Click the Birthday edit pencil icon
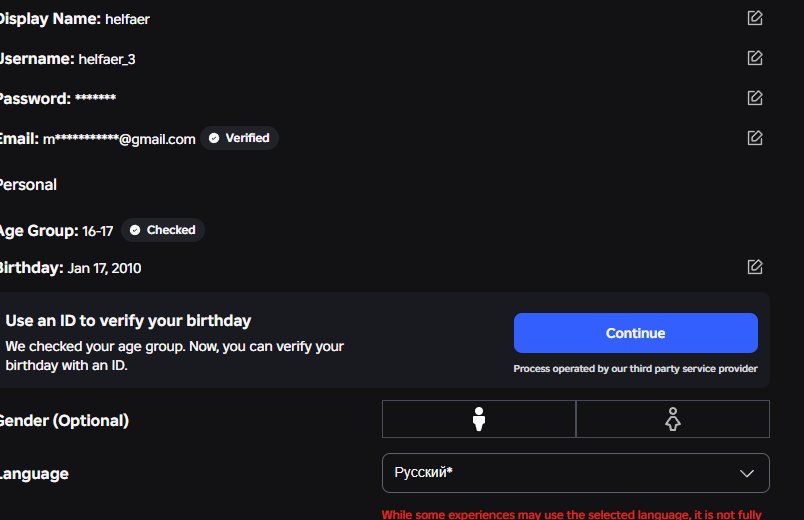This screenshot has width=804, height=520. (x=755, y=267)
